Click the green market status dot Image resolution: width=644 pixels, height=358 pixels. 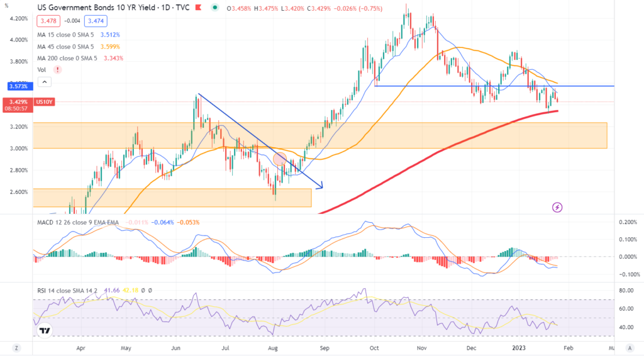(216, 8)
